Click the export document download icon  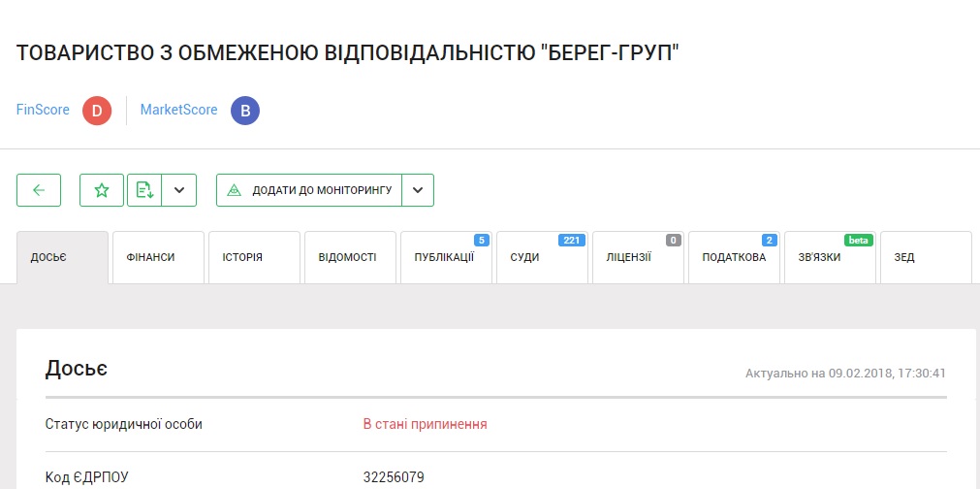click(x=144, y=190)
